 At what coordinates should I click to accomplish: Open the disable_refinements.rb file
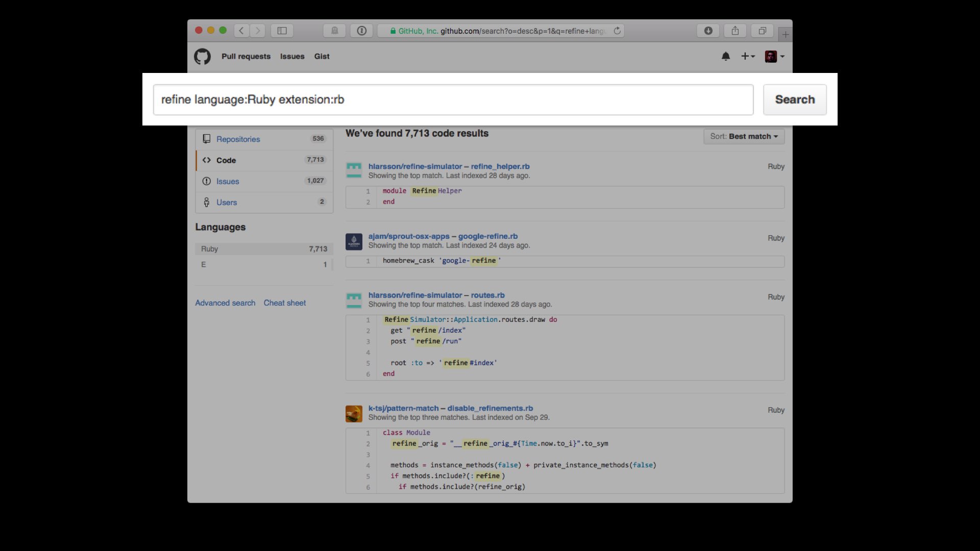click(490, 408)
